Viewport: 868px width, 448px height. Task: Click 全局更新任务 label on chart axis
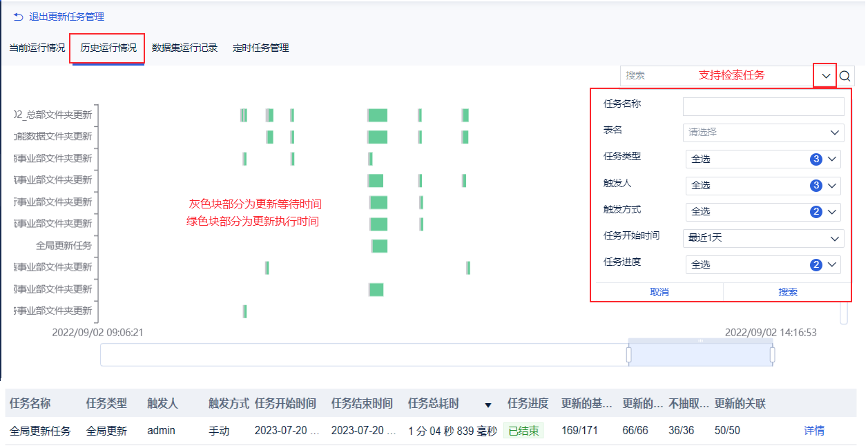[x=64, y=245]
